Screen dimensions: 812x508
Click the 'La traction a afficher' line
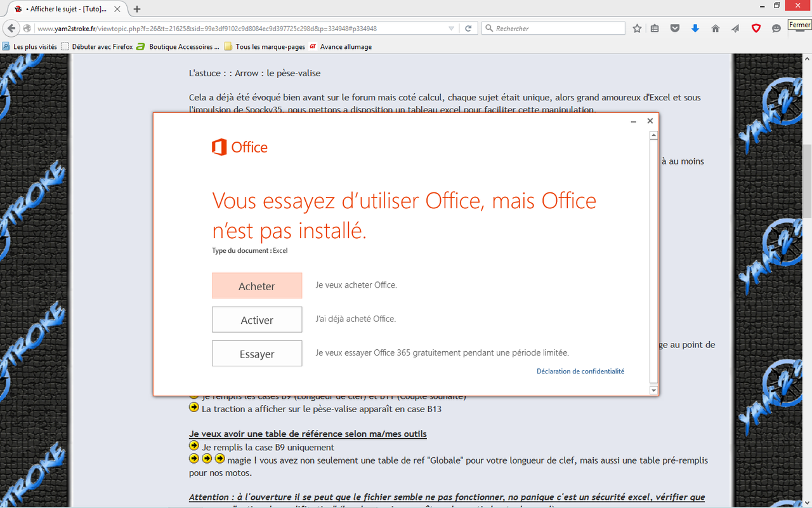tap(322, 410)
